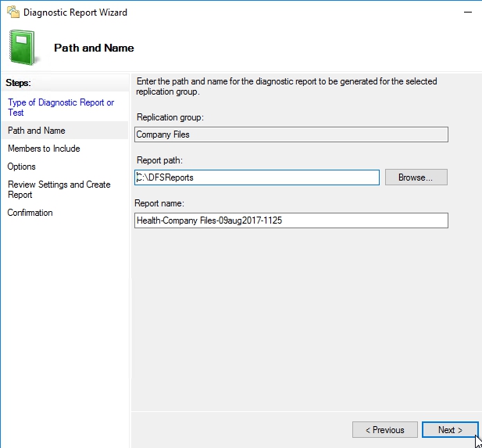This screenshot has width=482, height=448.
Task: Go back with the Previous button
Action: point(384,430)
